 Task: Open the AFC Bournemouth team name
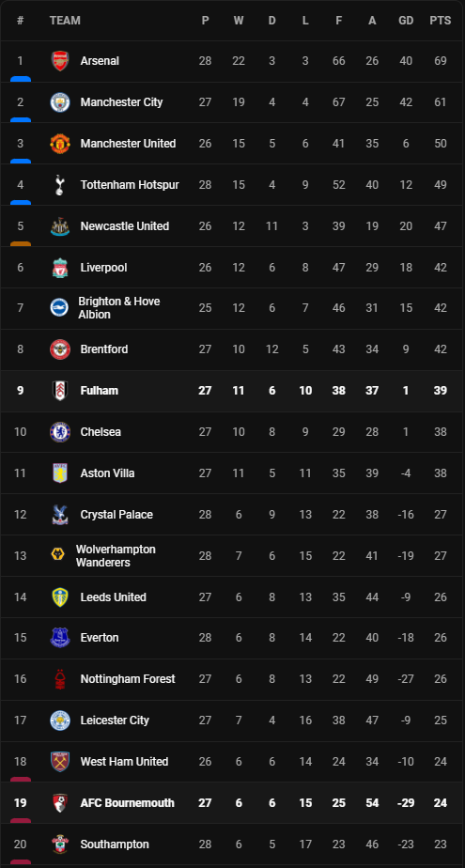(128, 802)
